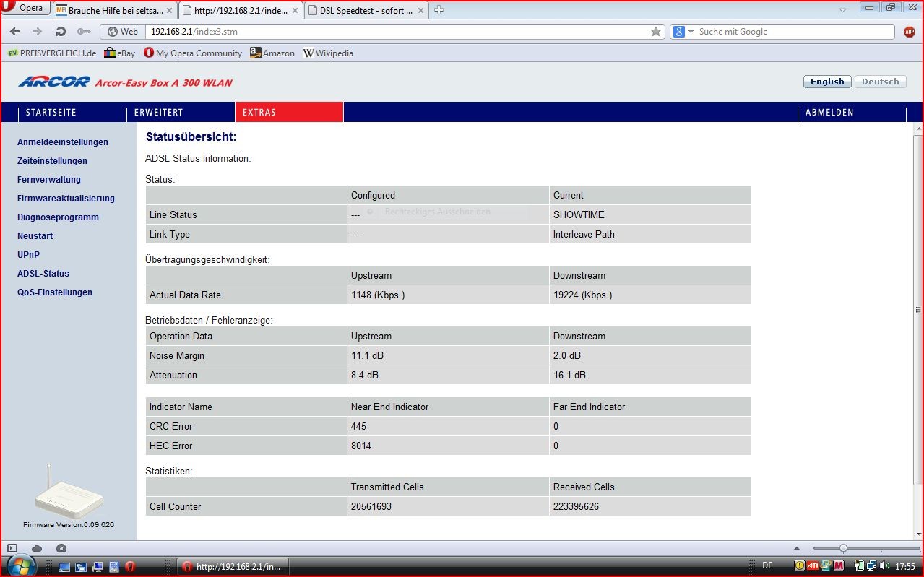Screen dimensions: 924x577
Task: Go back with the browser back arrow
Action: [15, 32]
